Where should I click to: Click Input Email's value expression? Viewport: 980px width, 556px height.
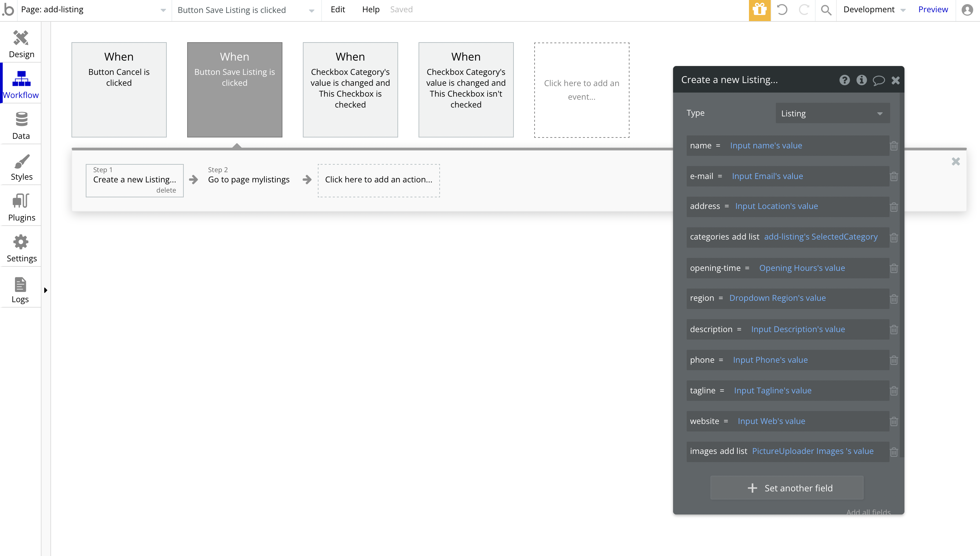pos(767,176)
